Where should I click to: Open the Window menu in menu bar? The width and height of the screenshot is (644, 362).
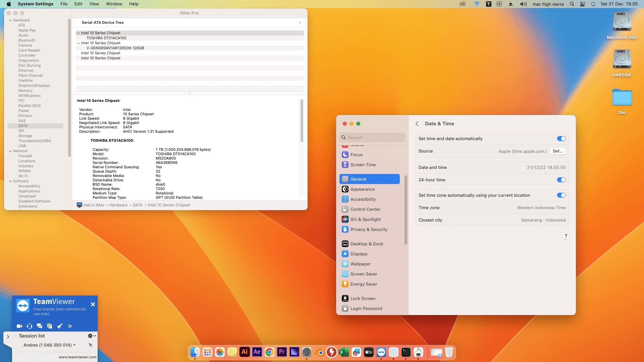point(114,4)
